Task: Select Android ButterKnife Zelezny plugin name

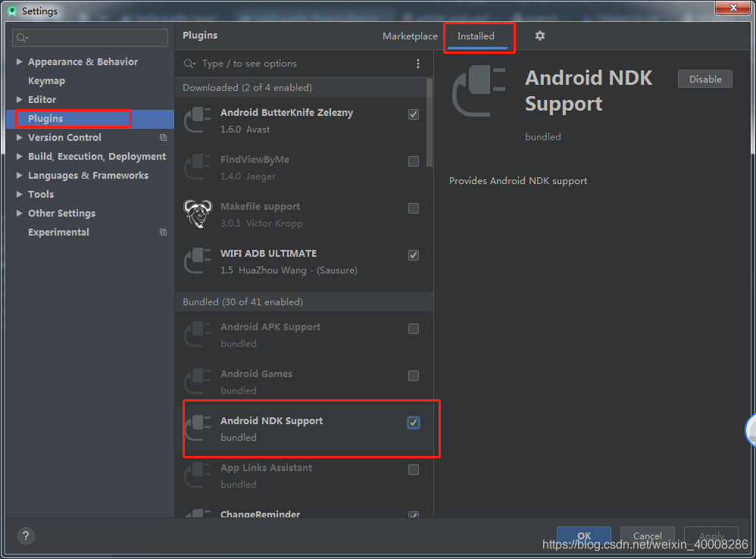Action: click(287, 113)
